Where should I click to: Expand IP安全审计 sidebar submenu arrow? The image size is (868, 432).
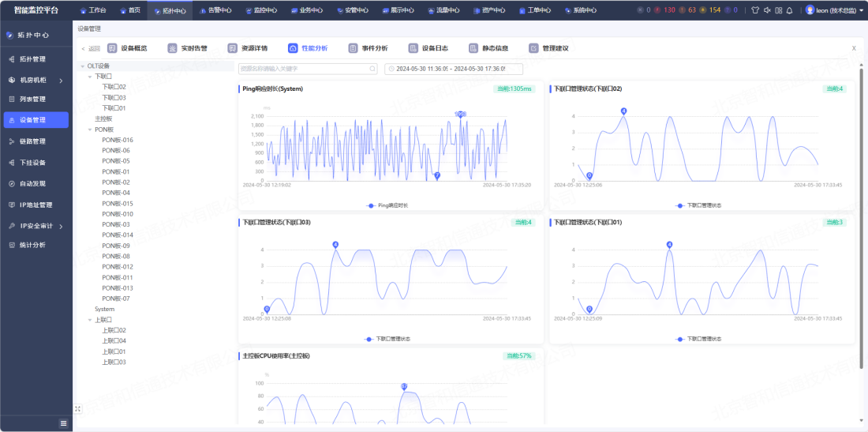60,226
